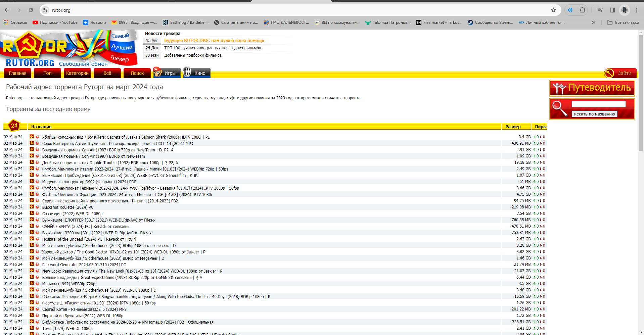The height and width of the screenshot is (335, 644).
Task: Open the "ВЦ по коммунальн..." bookmark
Action: click(337, 22)
